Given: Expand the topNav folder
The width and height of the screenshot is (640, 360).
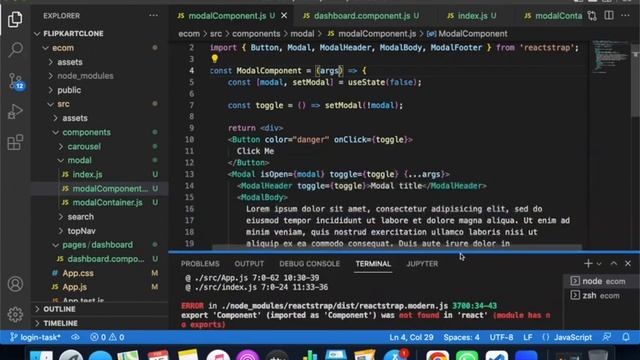Looking at the screenshot, I should point(100,231).
